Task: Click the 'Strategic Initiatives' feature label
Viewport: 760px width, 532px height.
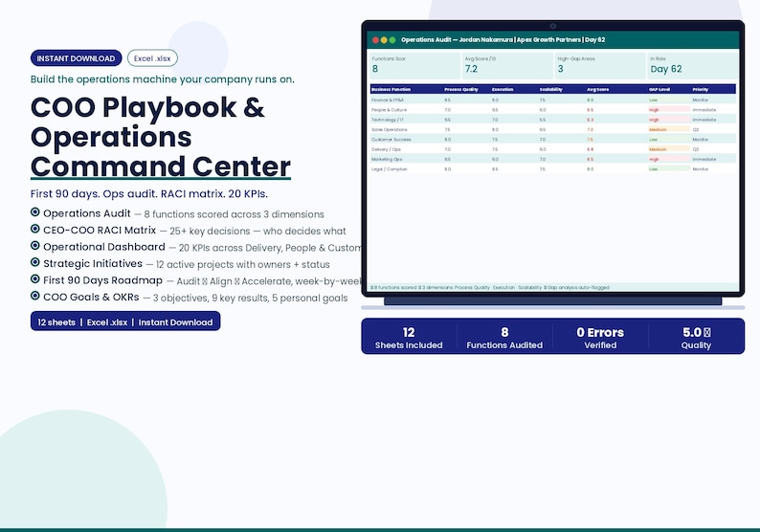Action: (93, 263)
